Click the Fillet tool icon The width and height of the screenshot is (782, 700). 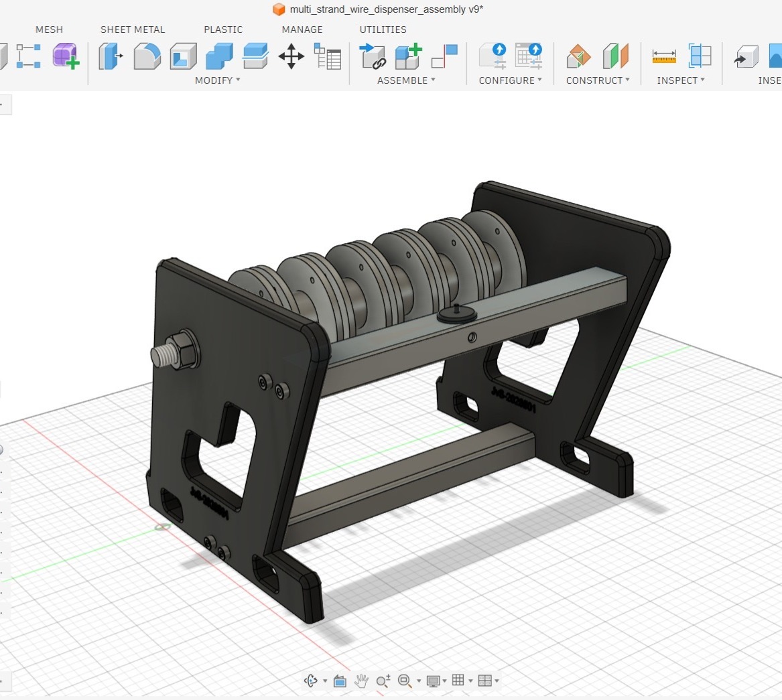(147, 56)
